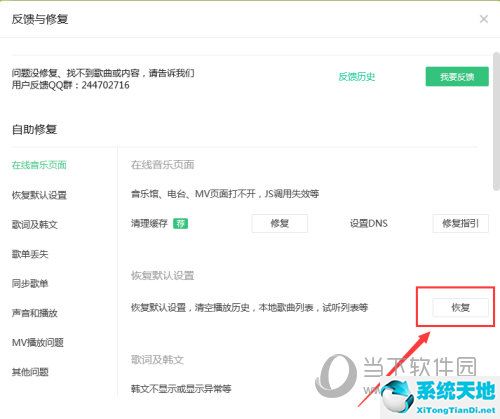Click the 反馈与修复 dialog title

(40, 19)
